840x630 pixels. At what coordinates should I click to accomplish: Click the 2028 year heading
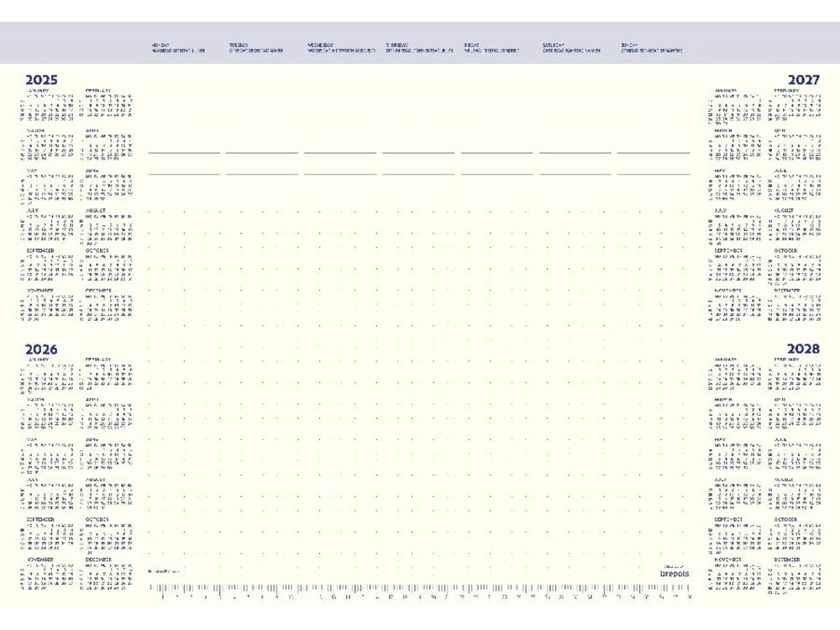coord(804,349)
